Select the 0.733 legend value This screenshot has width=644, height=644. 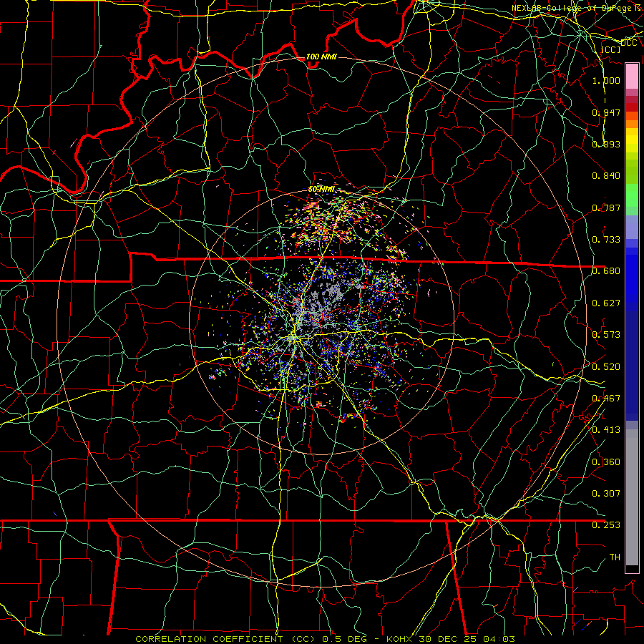pyautogui.click(x=606, y=239)
